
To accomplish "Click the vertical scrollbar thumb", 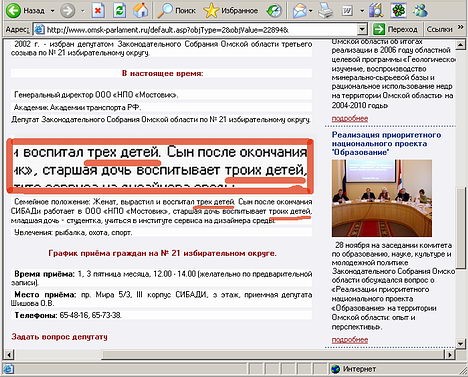I will 461,228.
